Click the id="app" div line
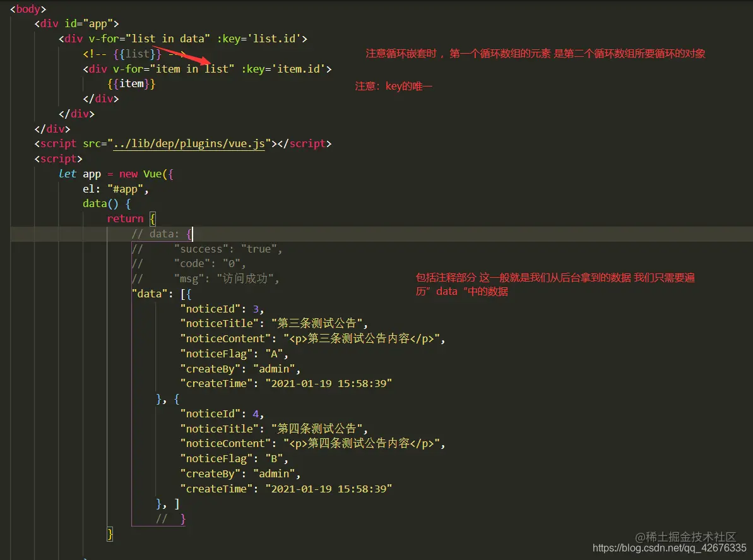Screen dimensions: 753x560 [x=76, y=23]
